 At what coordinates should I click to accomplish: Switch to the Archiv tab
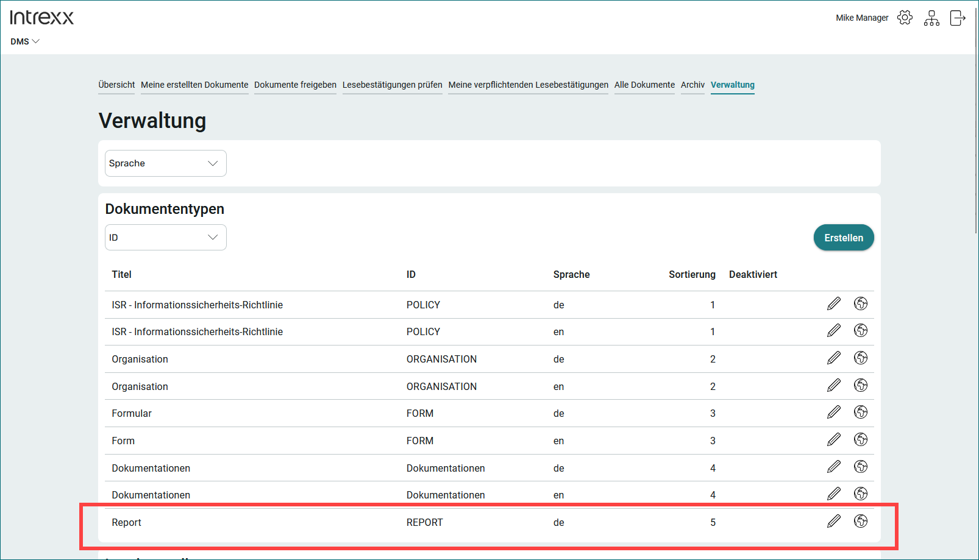click(692, 85)
